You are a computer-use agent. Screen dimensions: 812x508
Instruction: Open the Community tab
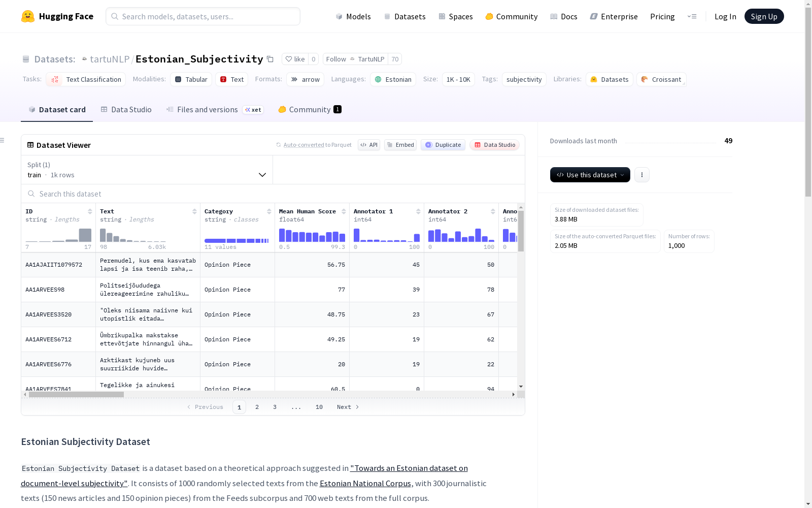tap(310, 110)
